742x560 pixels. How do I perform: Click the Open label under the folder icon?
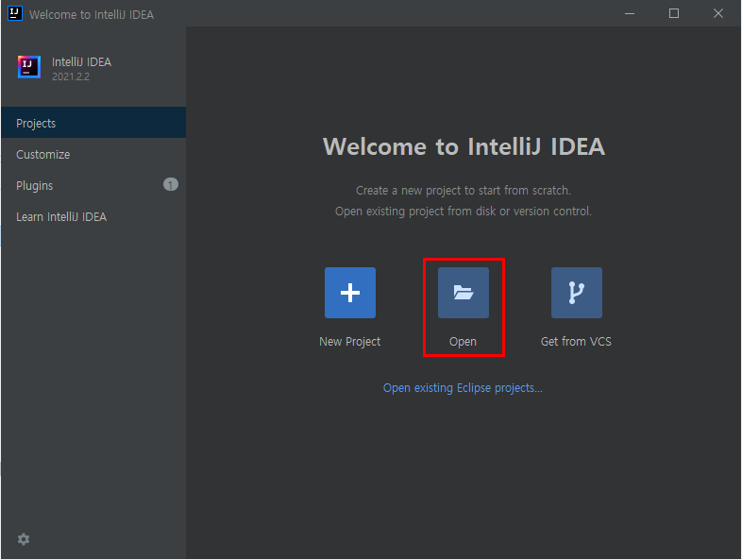[x=463, y=342]
